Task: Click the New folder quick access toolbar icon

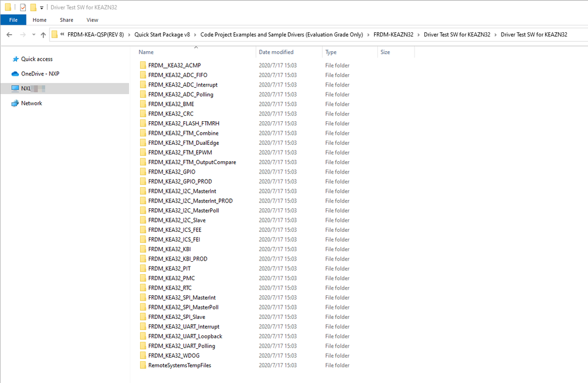Action: click(x=33, y=7)
